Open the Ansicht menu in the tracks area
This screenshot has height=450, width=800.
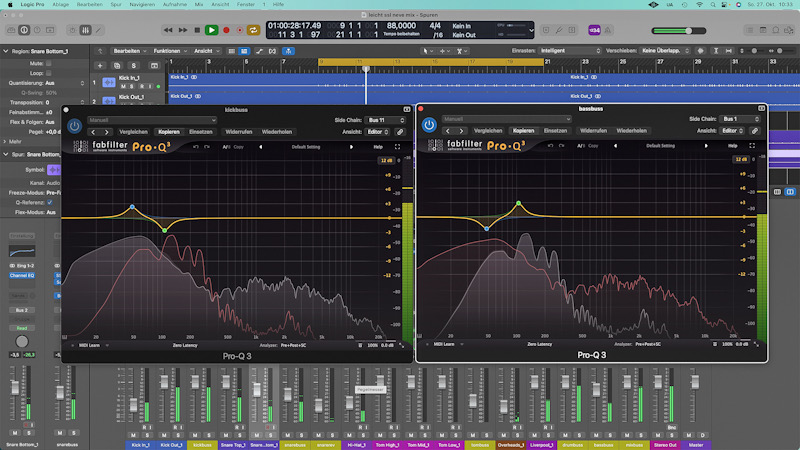pyautogui.click(x=206, y=51)
